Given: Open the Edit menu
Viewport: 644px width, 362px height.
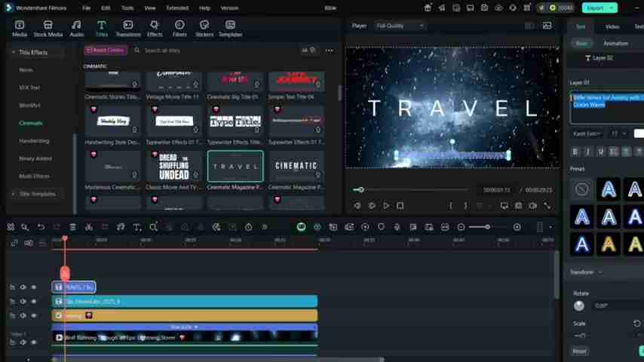Looking at the screenshot, I should 106,8.
